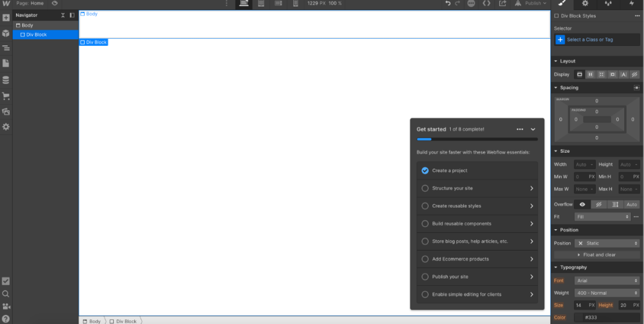Open Publish your site step

coord(477,277)
